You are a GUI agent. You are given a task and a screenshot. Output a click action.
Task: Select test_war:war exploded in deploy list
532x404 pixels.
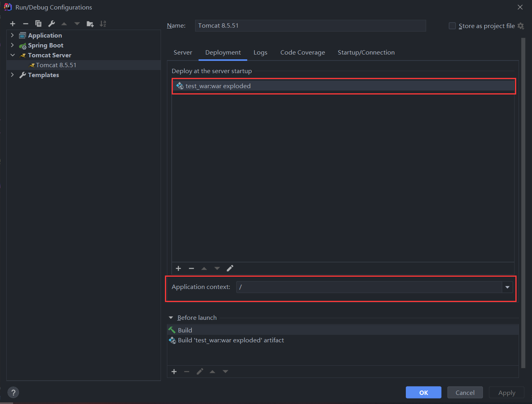pyautogui.click(x=343, y=86)
